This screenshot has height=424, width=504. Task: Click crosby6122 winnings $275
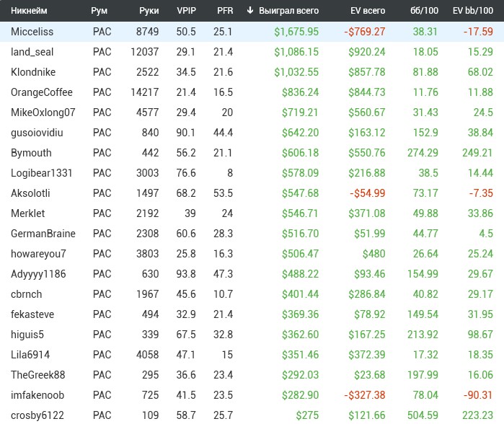click(307, 415)
